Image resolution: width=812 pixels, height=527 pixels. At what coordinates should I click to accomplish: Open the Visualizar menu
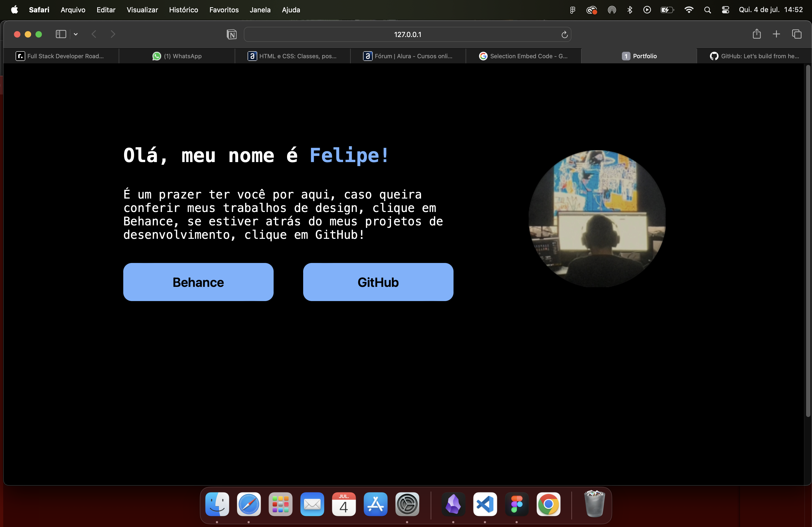142,10
